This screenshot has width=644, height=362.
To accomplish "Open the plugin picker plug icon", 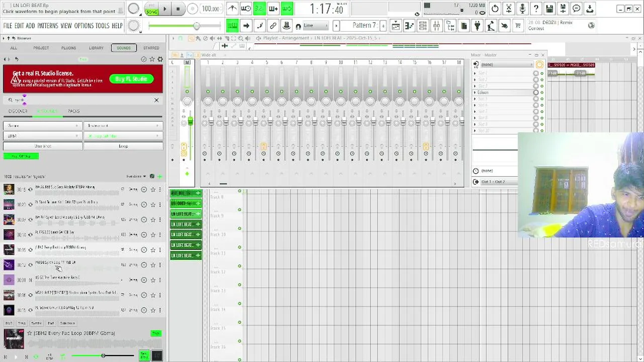I will [477, 26].
